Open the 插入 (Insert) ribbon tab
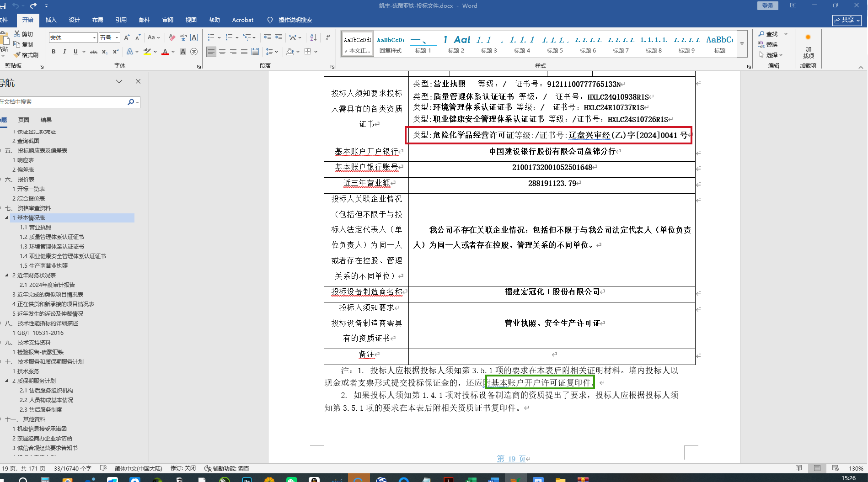 [x=51, y=20]
